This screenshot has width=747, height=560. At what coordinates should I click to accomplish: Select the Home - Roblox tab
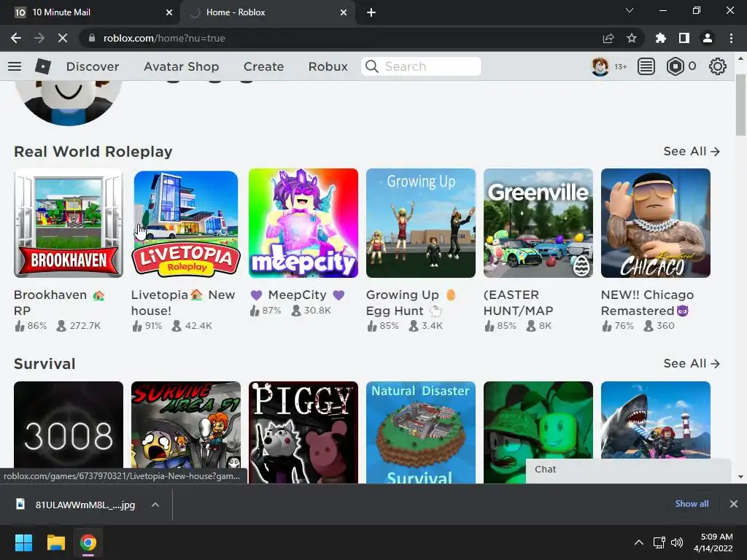pyautogui.click(x=267, y=12)
